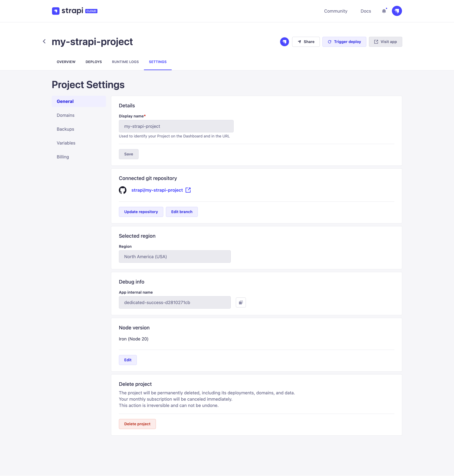Copy the app internal name

point(241,302)
